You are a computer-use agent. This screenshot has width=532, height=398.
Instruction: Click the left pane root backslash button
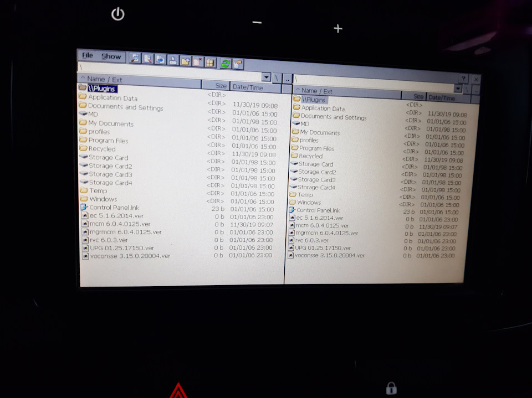click(x=277, y=78)
